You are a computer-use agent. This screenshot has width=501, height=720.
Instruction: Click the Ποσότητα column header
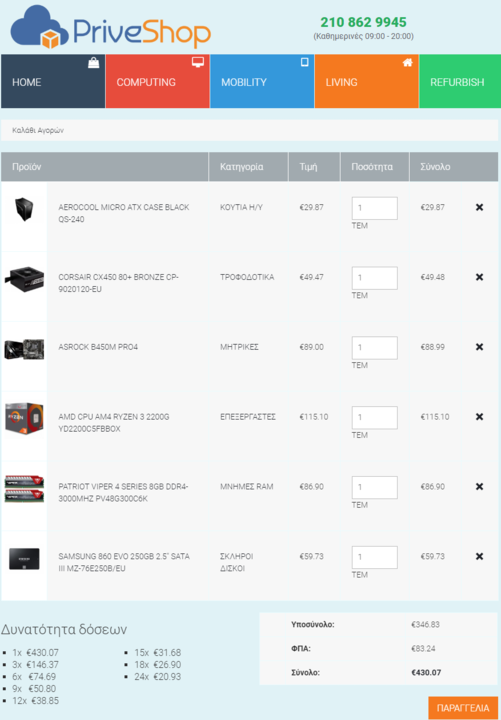point(375,167)
